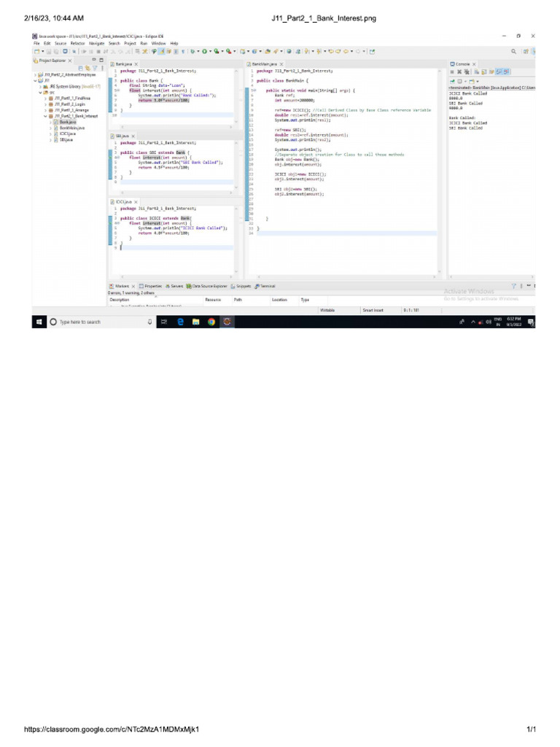The width and height of the screenshot is (560, 747).
Task: Click the Terminate square in Console toolbar
Action: point(452,72)
